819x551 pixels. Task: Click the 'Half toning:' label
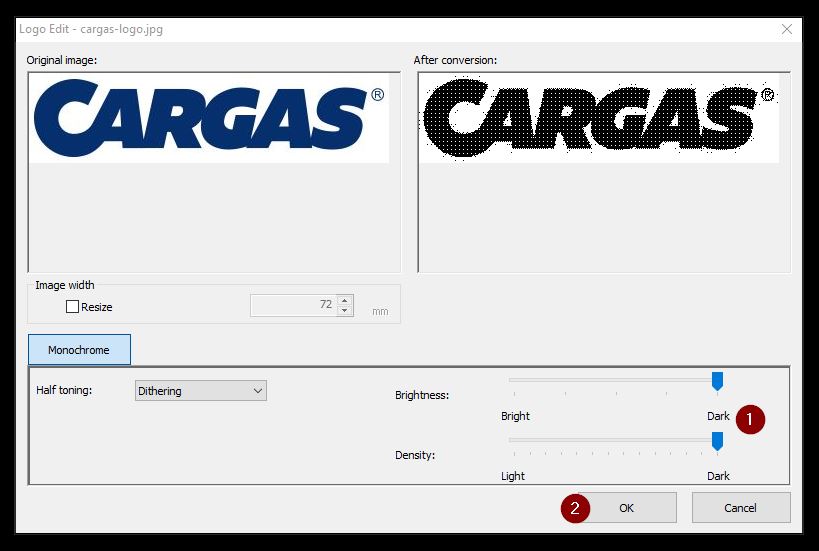tap(64, 390)
